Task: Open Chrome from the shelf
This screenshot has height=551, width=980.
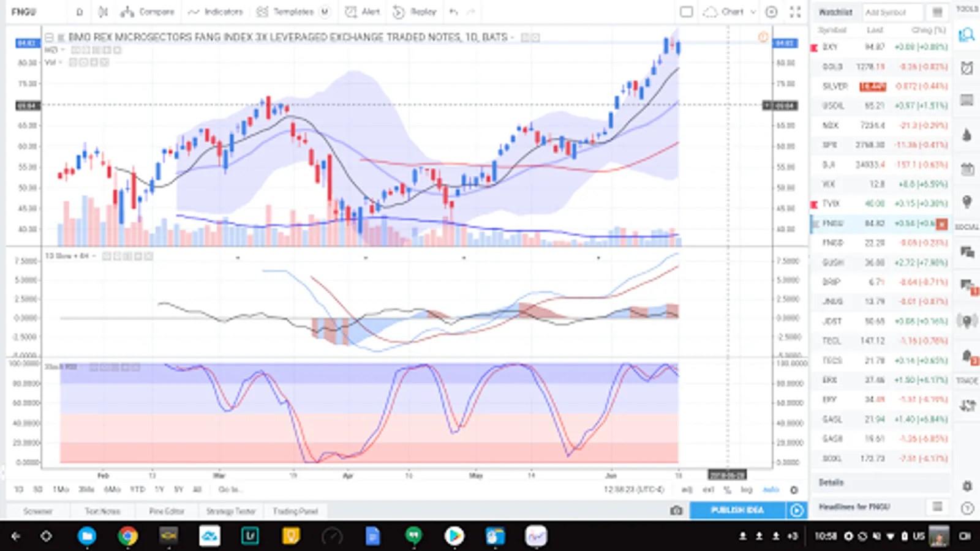Action: coord(128,536)
